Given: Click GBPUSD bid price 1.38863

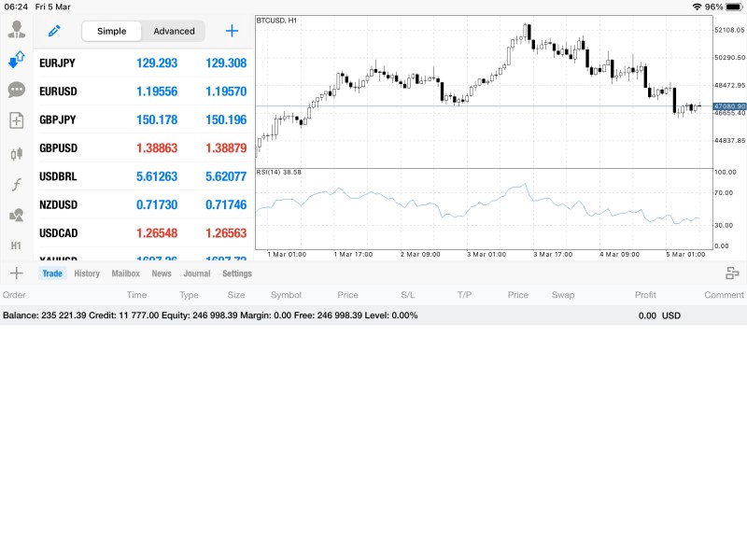Looking at the screenshot, I should (157, 148).
